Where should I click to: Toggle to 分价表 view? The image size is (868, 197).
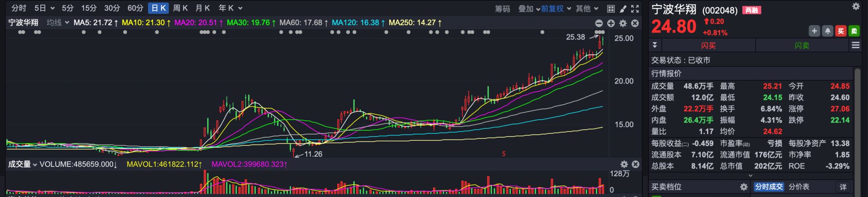click(x=799, y=187)
